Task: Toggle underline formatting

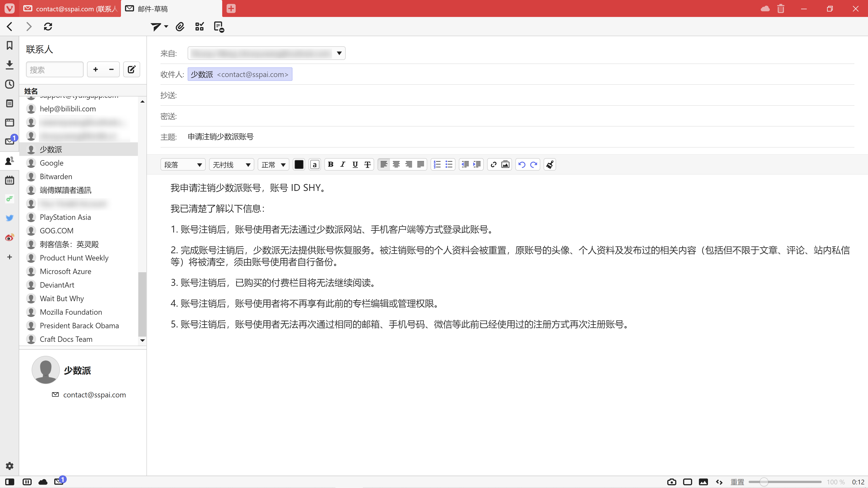Action: 355,165
